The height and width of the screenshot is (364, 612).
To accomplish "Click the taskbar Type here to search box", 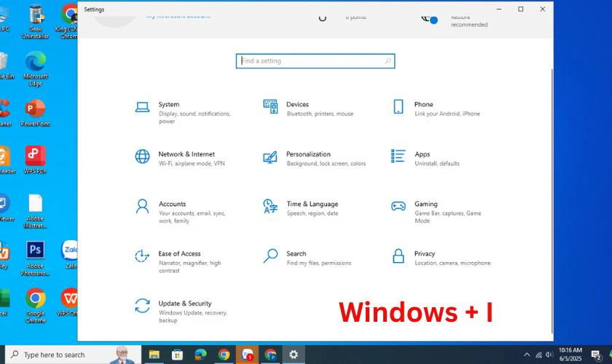I will [x=74, y=355].
